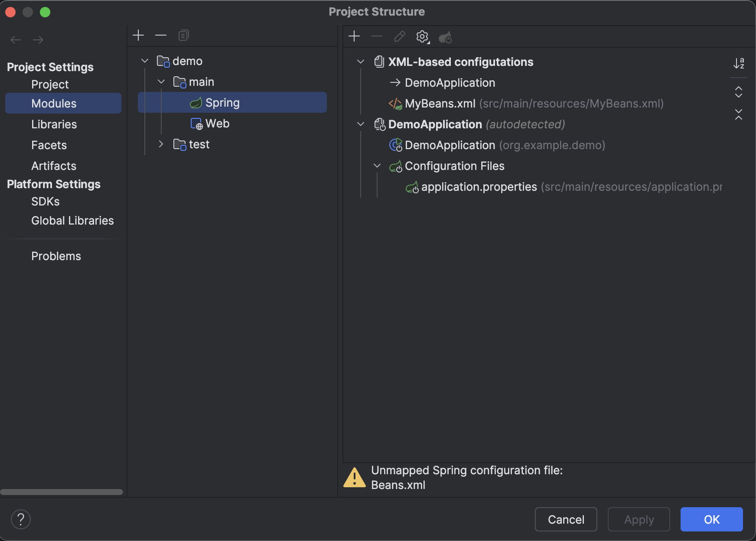The image size is (756, 541).
Task: Click the expand all arrows icon
Action: tap(739, 92)
